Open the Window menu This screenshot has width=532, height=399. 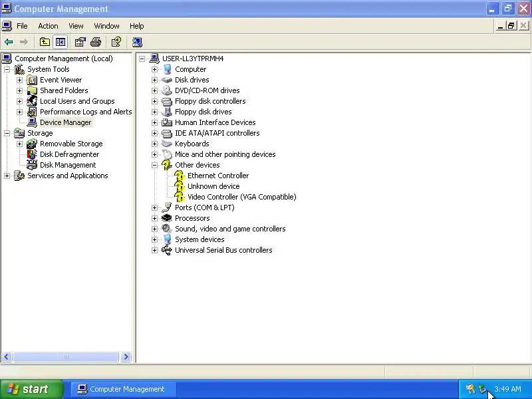click(x=106, y=26)
